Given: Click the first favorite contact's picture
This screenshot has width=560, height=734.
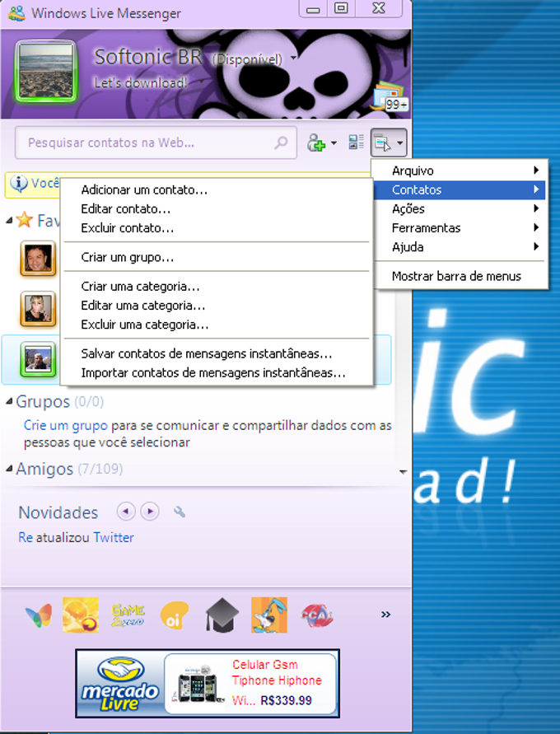Looking at the screenshot, I should click(x=38, y=259).
